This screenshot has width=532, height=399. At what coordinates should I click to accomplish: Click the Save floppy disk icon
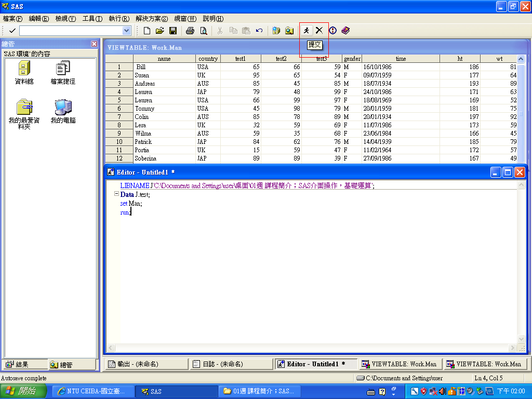point(173,31)
